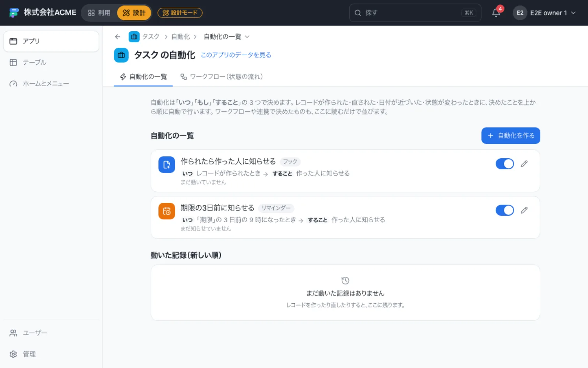Screen dimensions: 588x368
Task: Click the まだ動いていません status text
Action: 203,182
